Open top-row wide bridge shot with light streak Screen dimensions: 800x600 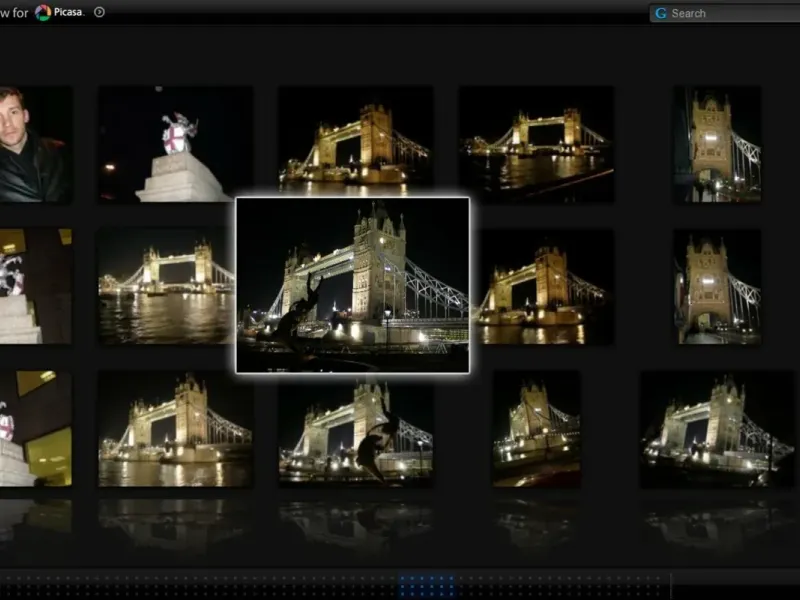click(536, 144)
